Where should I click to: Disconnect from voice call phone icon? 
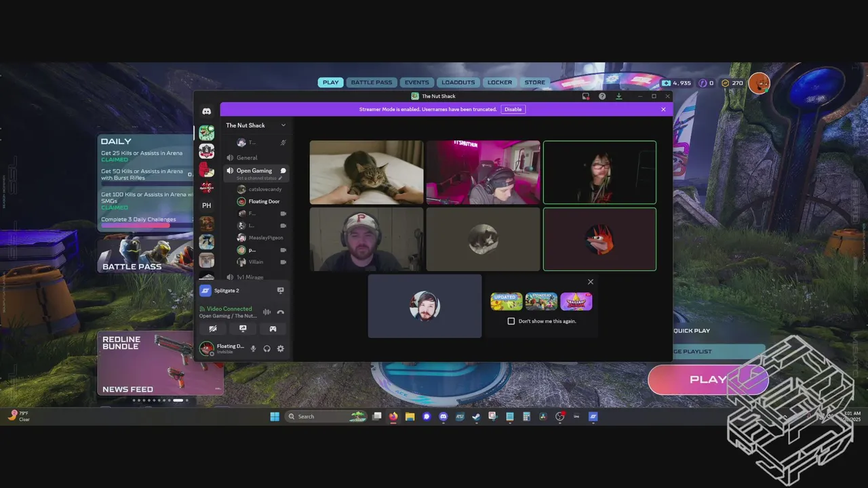click(280, 312)
